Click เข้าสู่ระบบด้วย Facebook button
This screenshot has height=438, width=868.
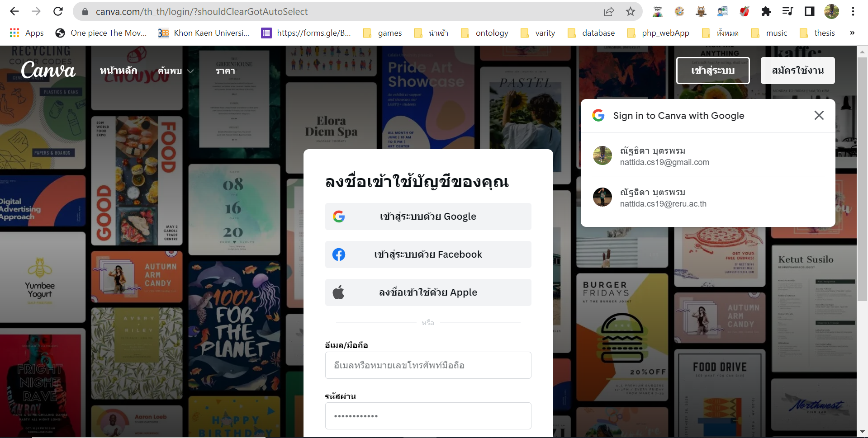[x=428, y=254]
